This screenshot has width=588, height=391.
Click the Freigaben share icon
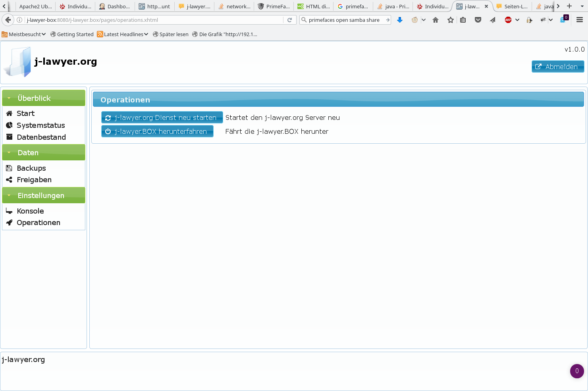coord(9,180)
